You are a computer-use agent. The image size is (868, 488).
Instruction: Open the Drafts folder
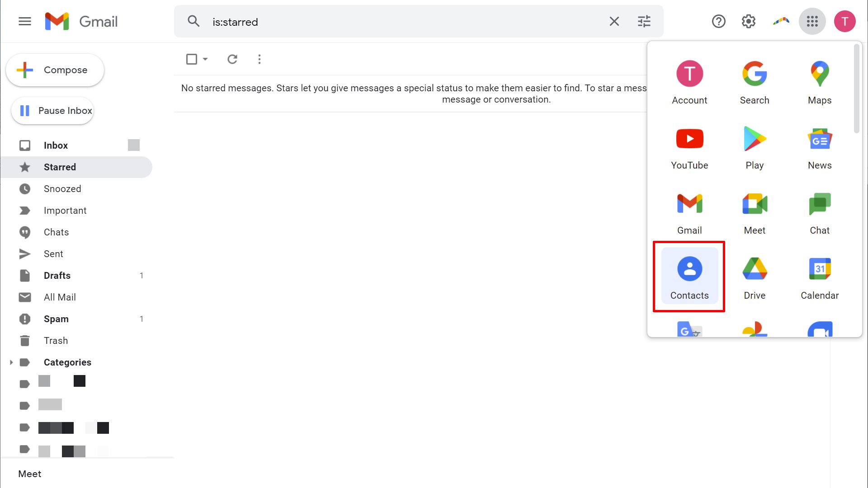[57, 276]
